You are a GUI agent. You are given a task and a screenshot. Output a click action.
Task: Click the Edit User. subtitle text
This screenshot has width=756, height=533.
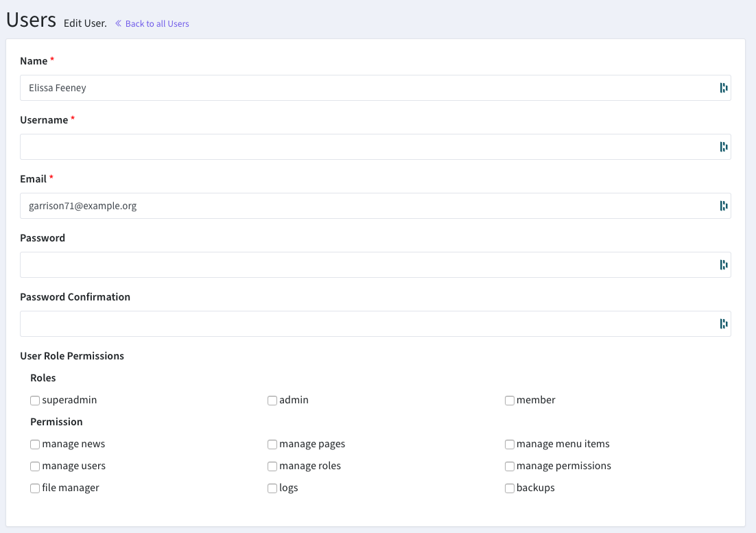[x=85, y=23]
